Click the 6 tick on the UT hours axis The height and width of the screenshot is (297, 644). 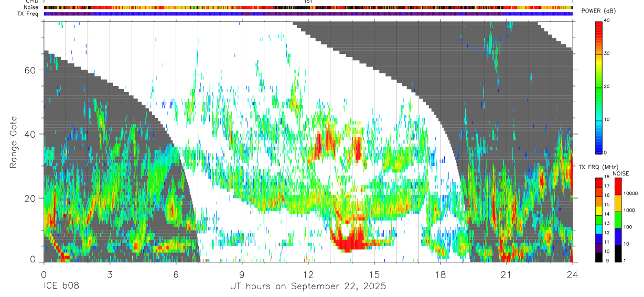[176, 274]
